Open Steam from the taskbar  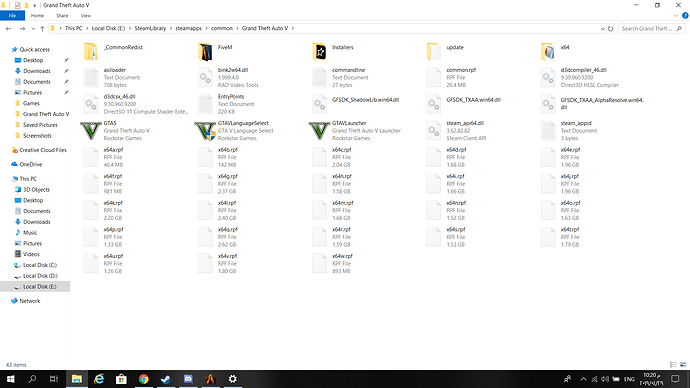click(x=166, y=379)
